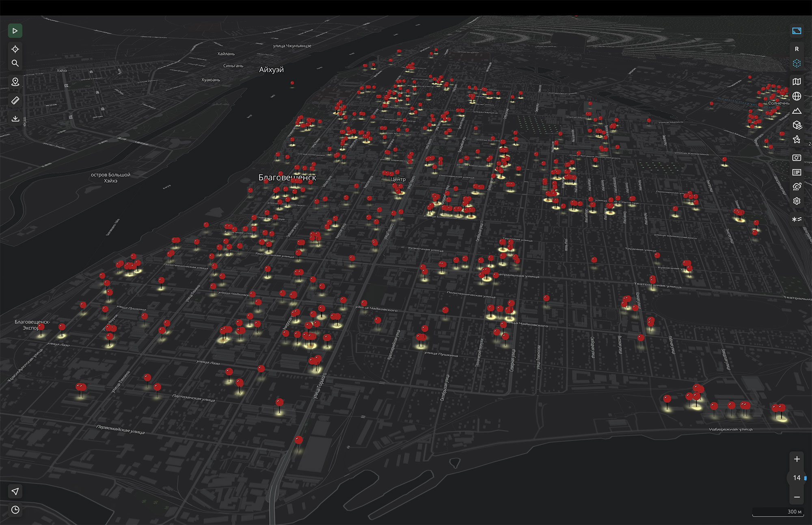This screenshot has width=812, height=525.
Task: Open the search magnifier tool
Action: 15,63
